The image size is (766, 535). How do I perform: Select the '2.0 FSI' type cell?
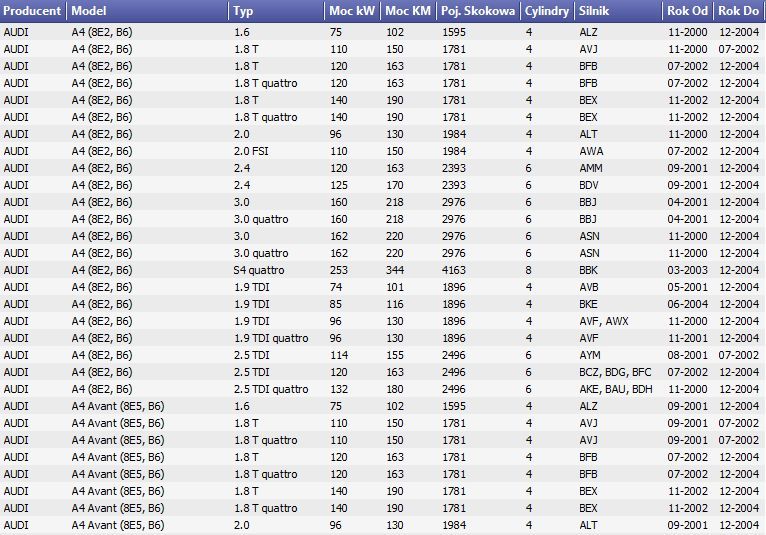tap(251, 151)
